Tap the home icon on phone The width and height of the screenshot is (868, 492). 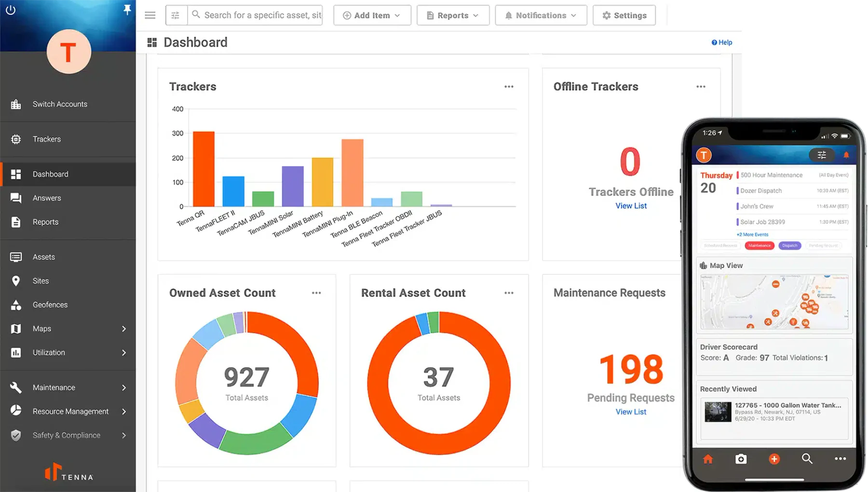tap(708, 459)
